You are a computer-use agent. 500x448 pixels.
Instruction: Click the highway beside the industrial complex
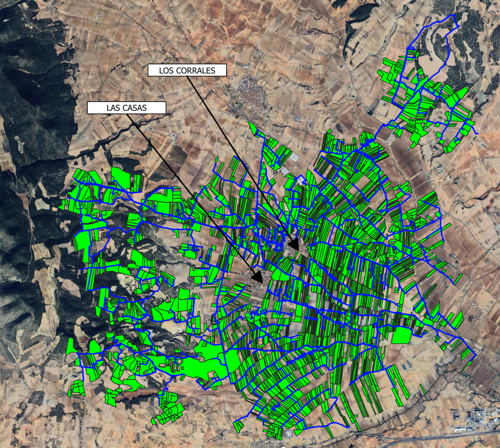(x=428, y=437)
